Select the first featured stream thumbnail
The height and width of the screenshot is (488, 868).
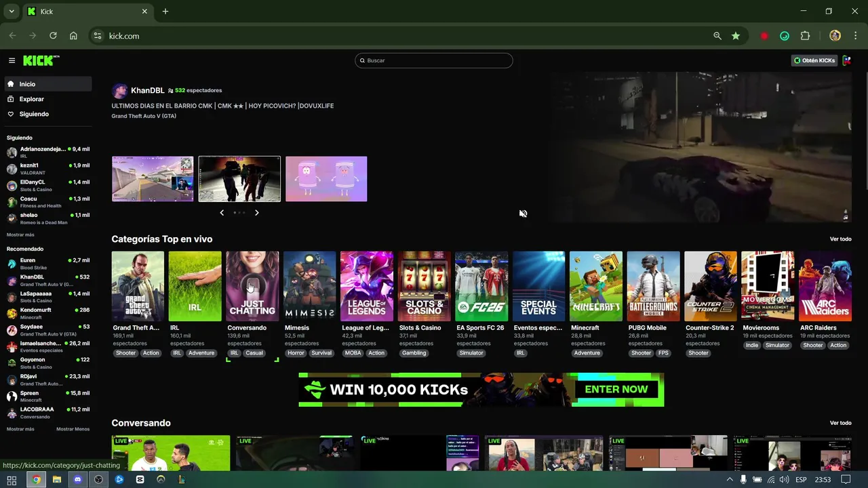[153, 179]
